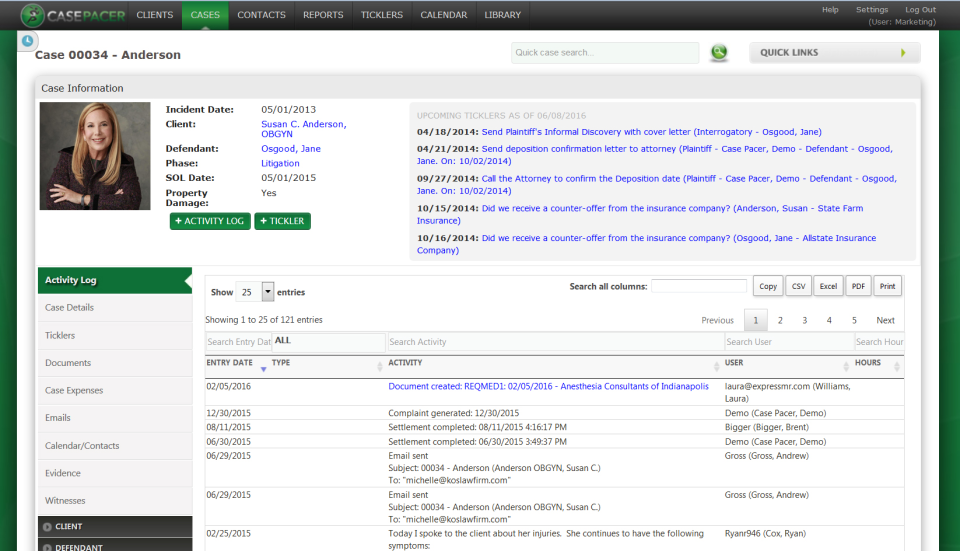Open the ALL type filter dropdown

click(328, 341)
